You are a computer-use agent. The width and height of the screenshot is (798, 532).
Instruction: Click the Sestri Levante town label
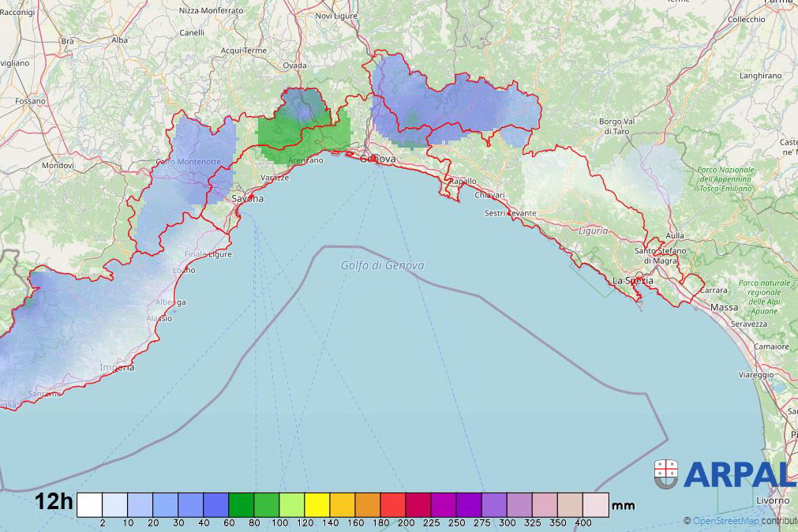tap(510, 214)
